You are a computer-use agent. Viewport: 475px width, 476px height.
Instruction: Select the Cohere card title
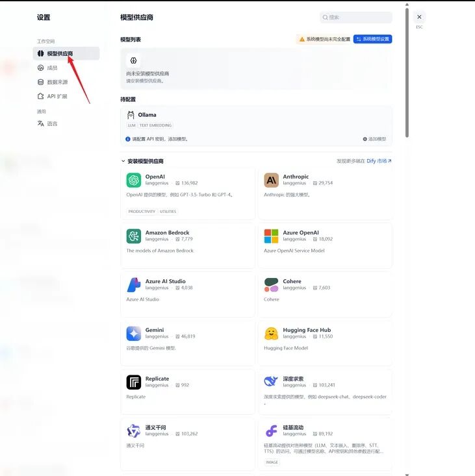click(x=292, y=281)
